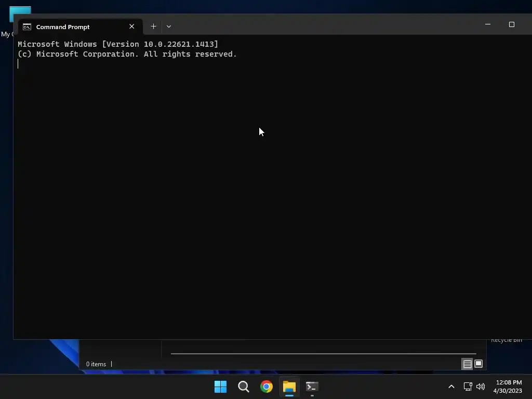This screenshot has width=532, height=399.
Task: Close the Command Prompt tab
Action: pyautogui.click(x=131, y=26)
